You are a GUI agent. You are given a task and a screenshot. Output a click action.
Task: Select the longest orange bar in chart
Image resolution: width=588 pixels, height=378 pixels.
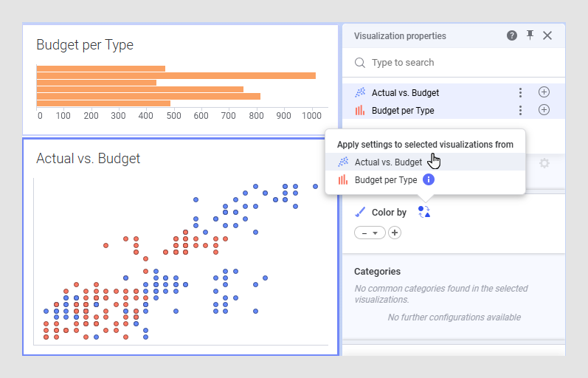click(176, 76)
